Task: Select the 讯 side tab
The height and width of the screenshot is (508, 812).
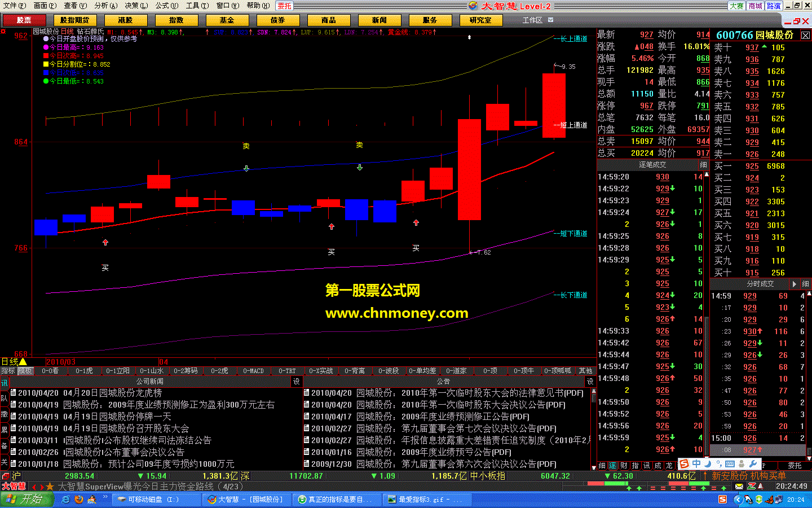Action: click(x=5, y=383)
